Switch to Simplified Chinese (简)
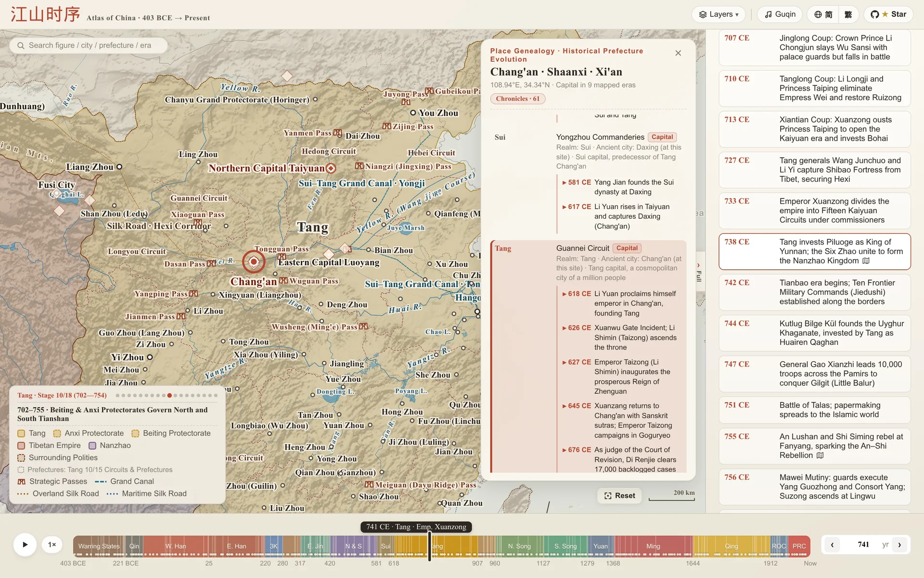 (823, 14)
